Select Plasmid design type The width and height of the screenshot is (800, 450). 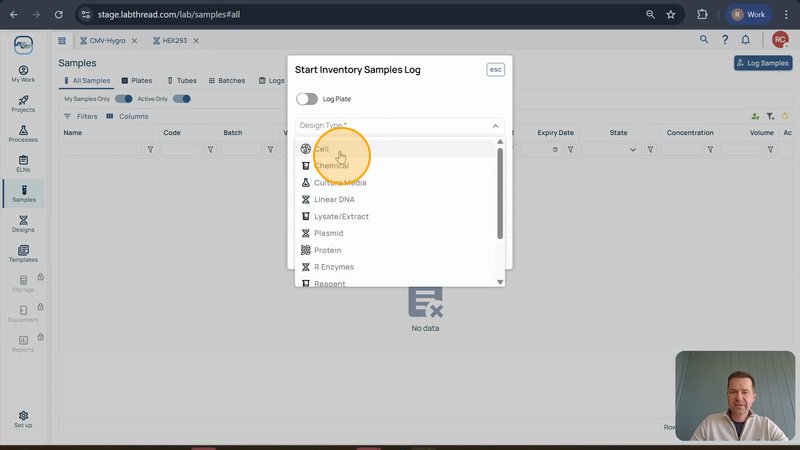395,233
